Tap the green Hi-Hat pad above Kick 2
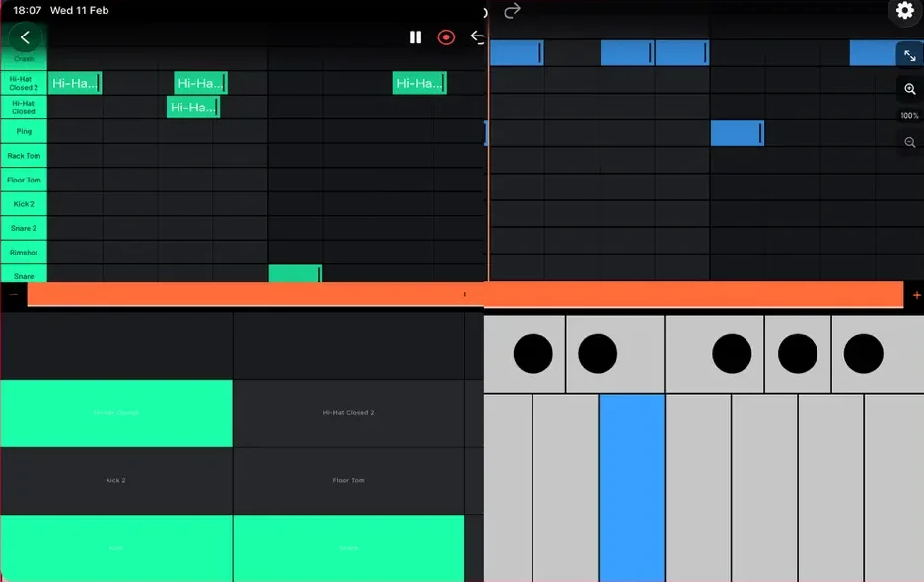The height and width of the screenshot is (582, 924). [x=116, y=412]
